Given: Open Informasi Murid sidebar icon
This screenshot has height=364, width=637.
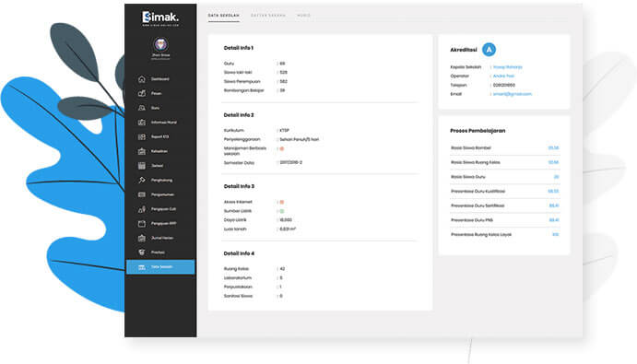Looking at the screenshot, I should click(x=141, y=123).
